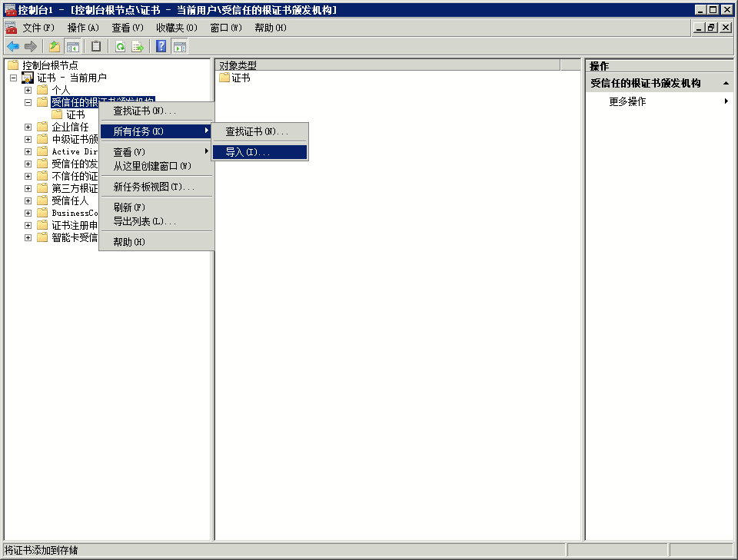The height and width of the screenshot is (560, 738).
Task: Choose 导出列表(L)... in context menu
Action: (157, 221)
